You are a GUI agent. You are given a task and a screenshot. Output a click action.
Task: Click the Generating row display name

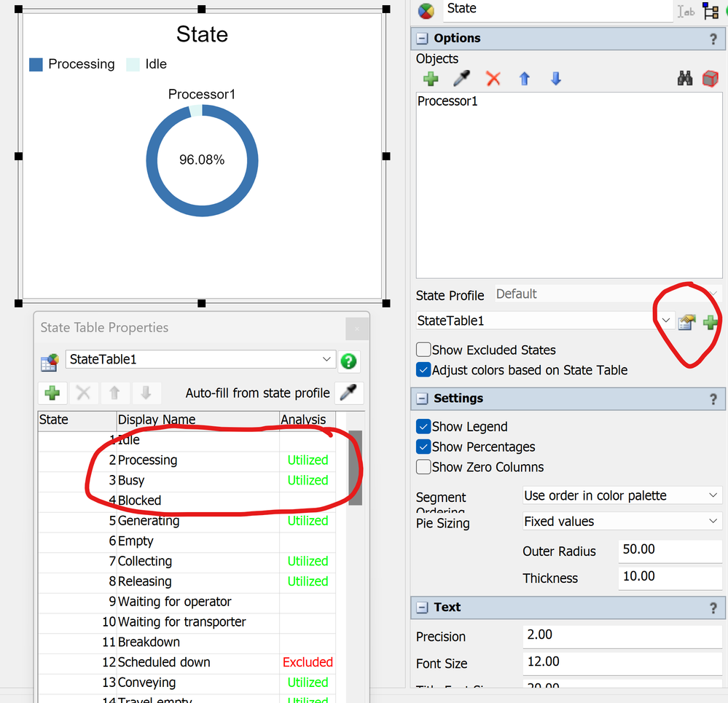[197, 521]
